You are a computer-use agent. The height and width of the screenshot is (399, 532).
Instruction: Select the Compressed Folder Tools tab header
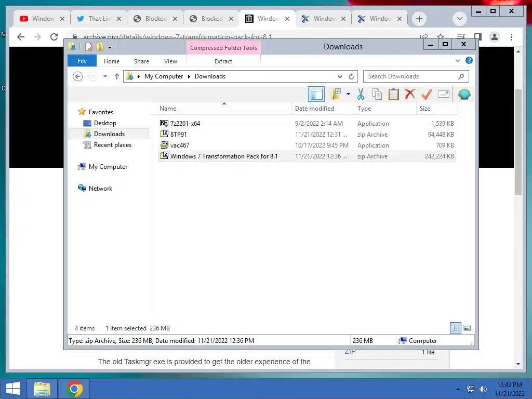[x=223, y=48]
